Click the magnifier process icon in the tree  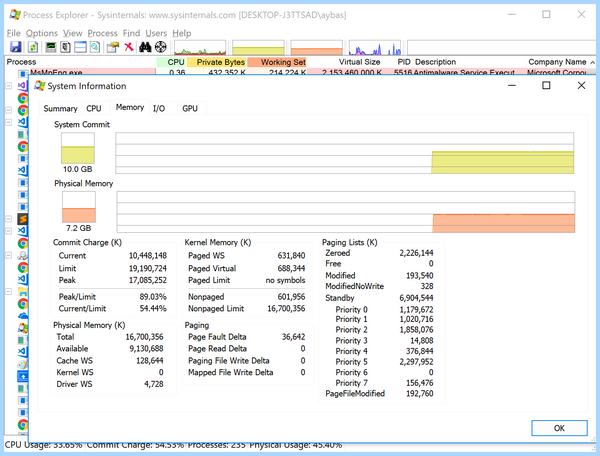(x=23, y=255)
